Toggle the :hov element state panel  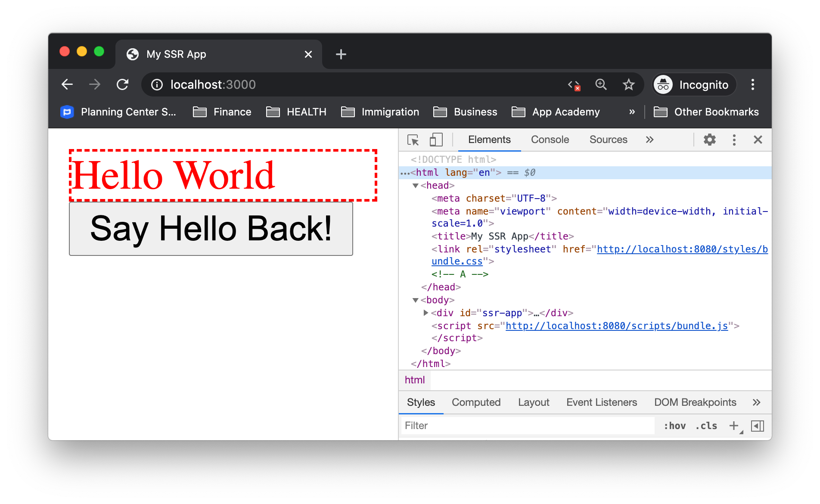pyautogui.click(x=675, y=426)
